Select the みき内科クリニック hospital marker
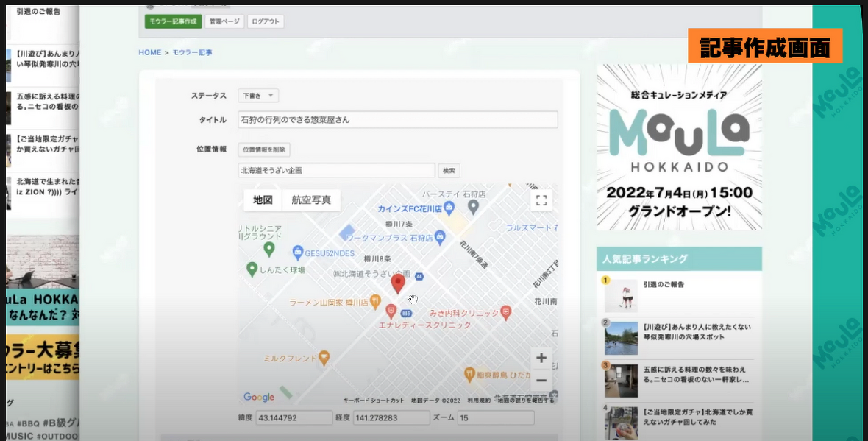This screenshot has height=441, width=868. [x=505, y=312]
